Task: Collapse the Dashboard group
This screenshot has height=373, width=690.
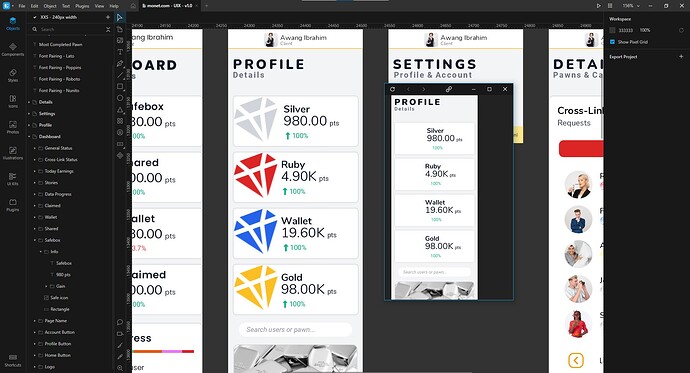Action: pos(29,136)
